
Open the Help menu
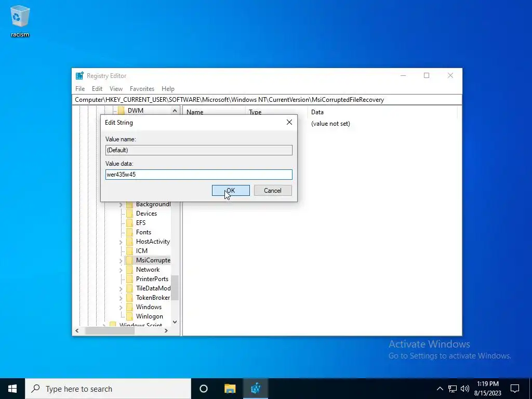click(168, 88)
